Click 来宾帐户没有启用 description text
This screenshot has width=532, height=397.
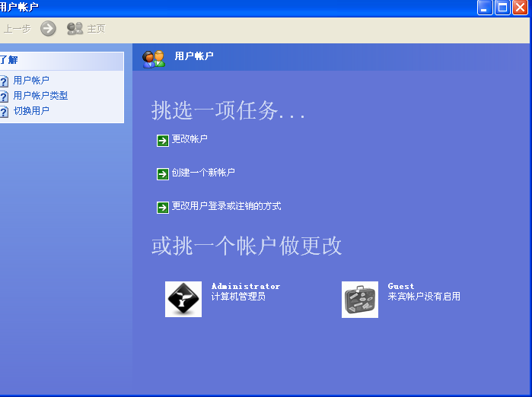pyautogui.click(x=424, y=297)
